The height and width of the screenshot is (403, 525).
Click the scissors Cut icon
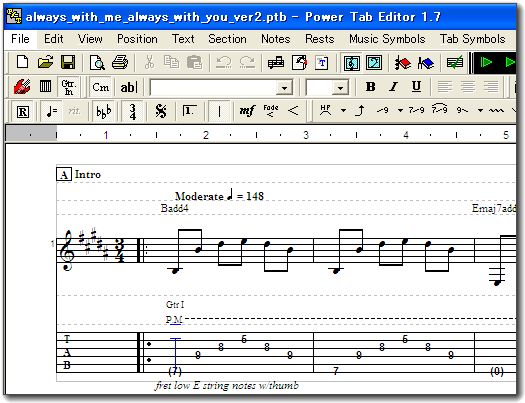(x=149, y=62)
